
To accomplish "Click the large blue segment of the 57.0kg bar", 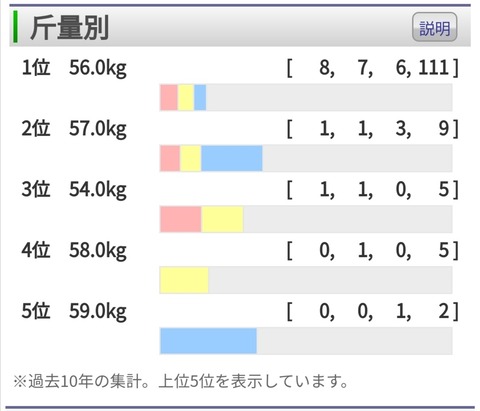I will (x=232, y=158).
